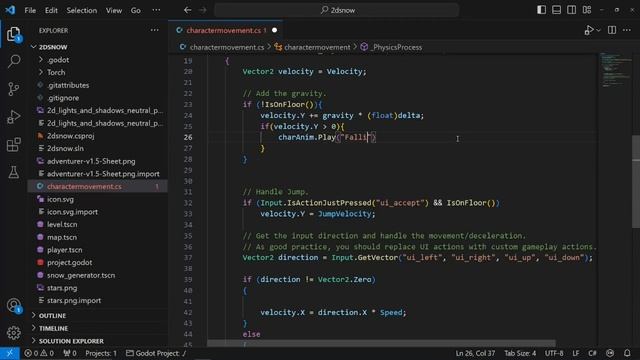Open editor More Actions ellipsis

[627, 30]
